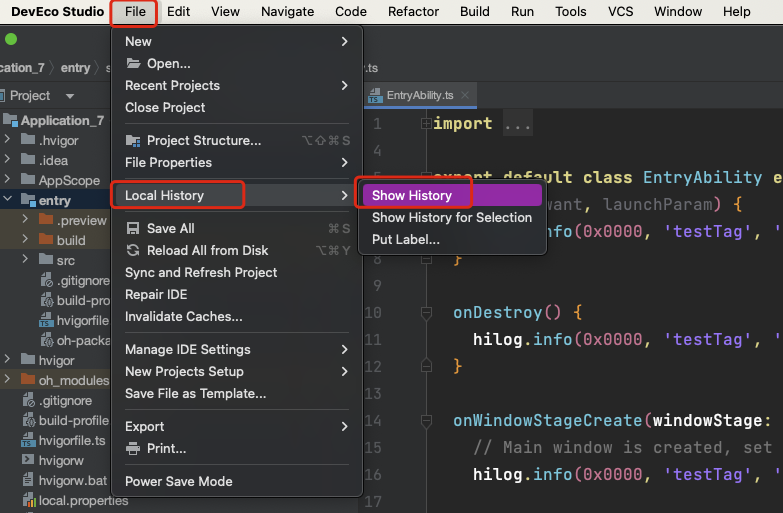Viewport: 783px width, 513px height.
Task: Open the Window menu
Action: pos(678,11)
